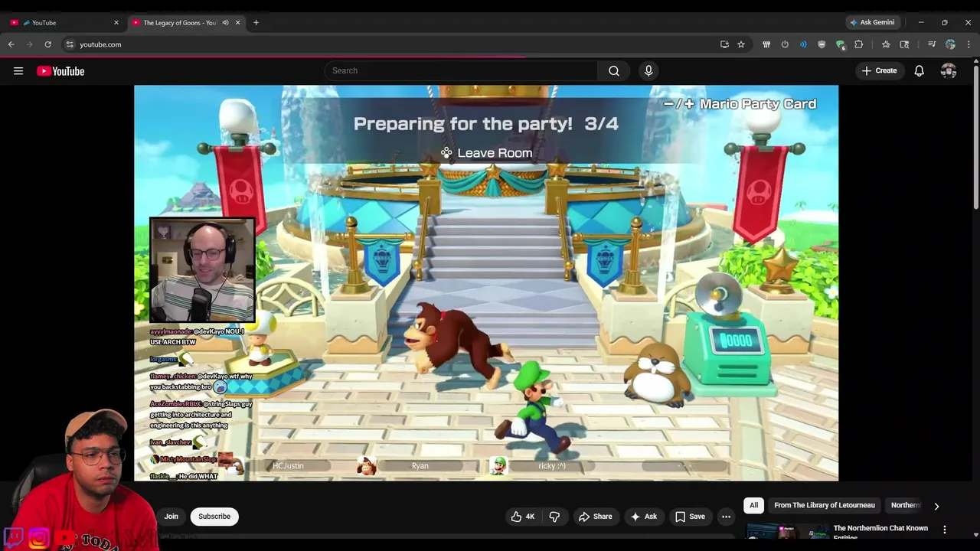Open a new browser tab
The height and width of the screenshot is (551, 980).
coord(256,23)
